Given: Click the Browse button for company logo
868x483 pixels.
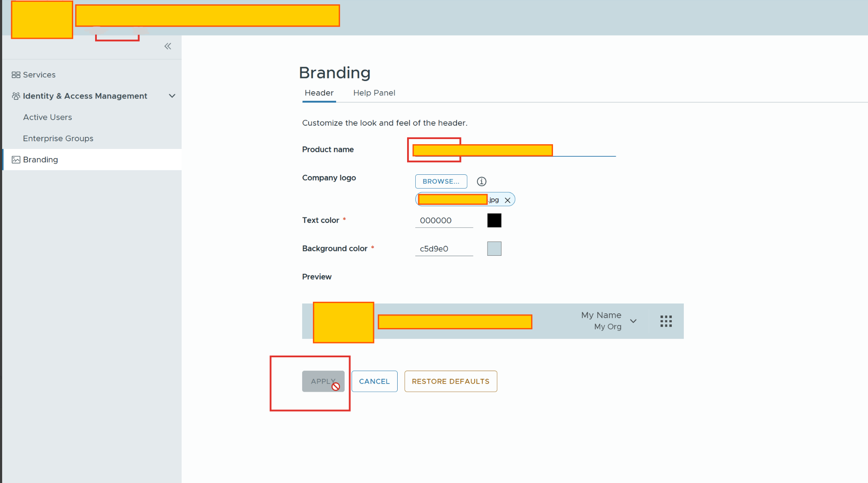Looking at the screenshot, I should tap(441, 182).
